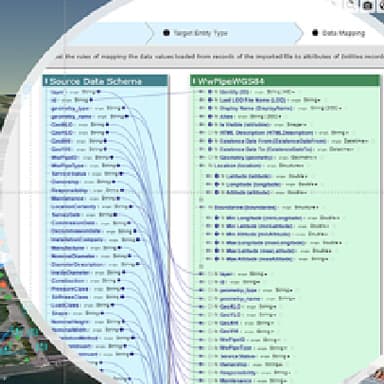Click input connector of target layer row

[x=201, y=274]
